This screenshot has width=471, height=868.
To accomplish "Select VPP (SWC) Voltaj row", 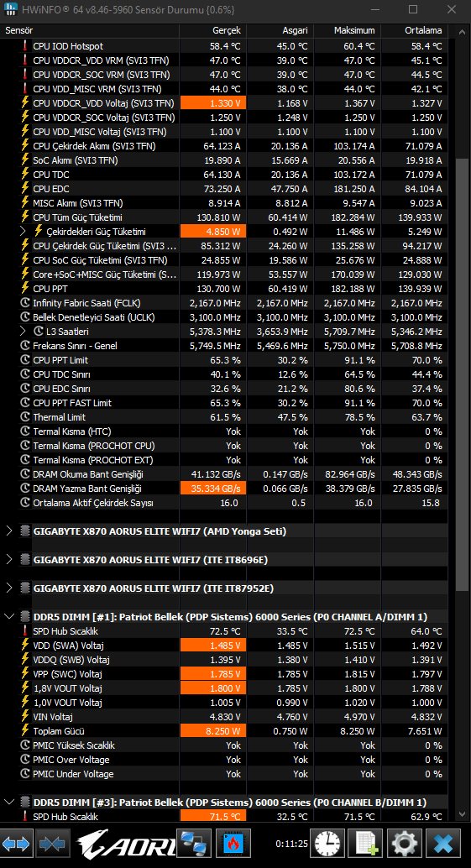I will pyautogui.click(x=224, y=674).
